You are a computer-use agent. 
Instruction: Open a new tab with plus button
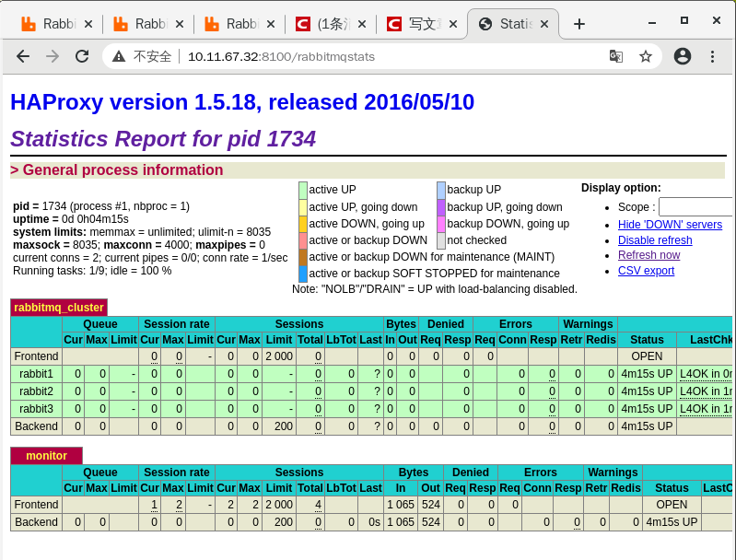point(579,24)
